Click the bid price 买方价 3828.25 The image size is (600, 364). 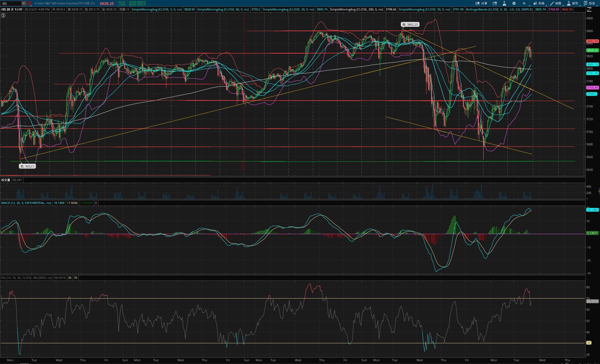137,2
